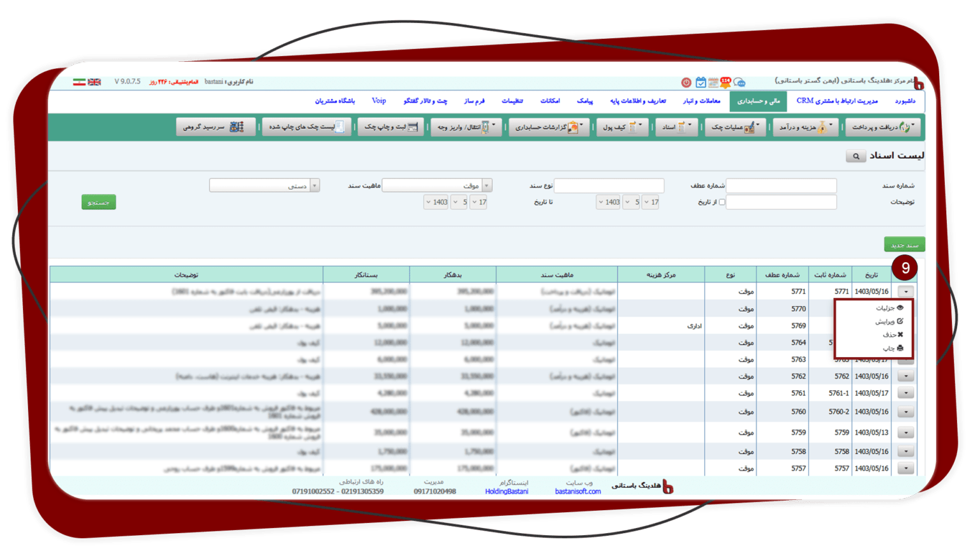This screenshot has width=980, height=551.
Task: Open the dropdown showing دستی
Action: pyautogui.click(x=264, y=186)
